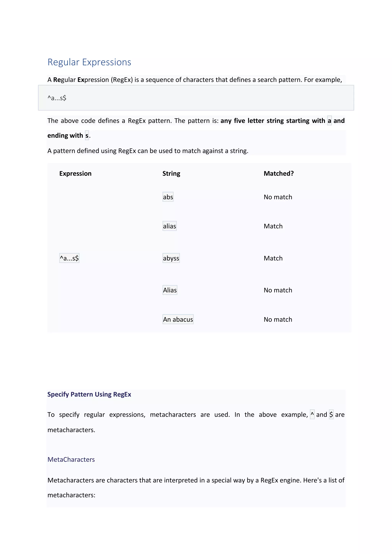Image resolution: width=392 pixels, height=554 pixels.
Task: Click the No match result beside abs
Action: (278, 197)
